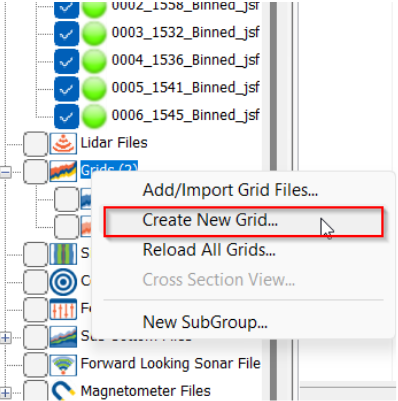Click the vertical scrollbar of the tree panel

(274, 200)
